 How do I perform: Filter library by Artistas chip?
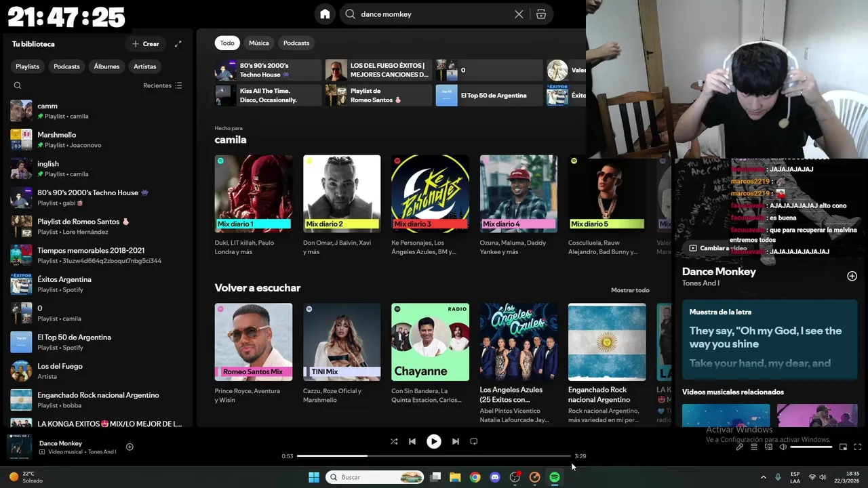145,66
